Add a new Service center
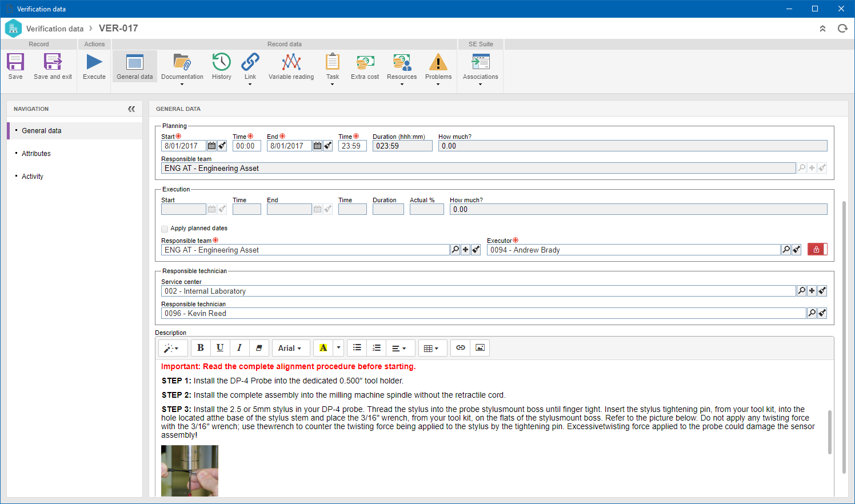855x504 pixels. point(812,291)
